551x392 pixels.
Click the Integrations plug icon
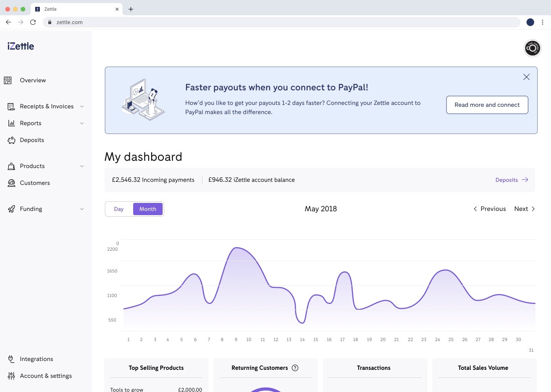(11, 359)
